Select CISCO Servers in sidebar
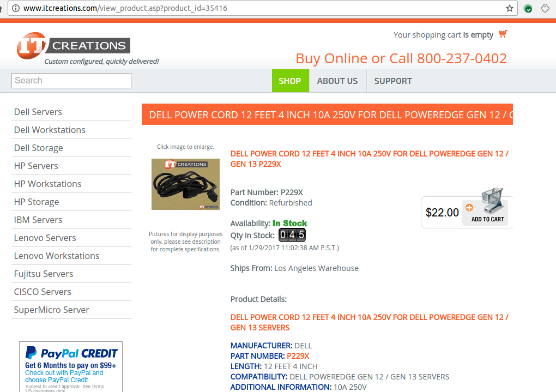Image resolution: width=556 pixels, height=392 pixels. tap(43, 292)
